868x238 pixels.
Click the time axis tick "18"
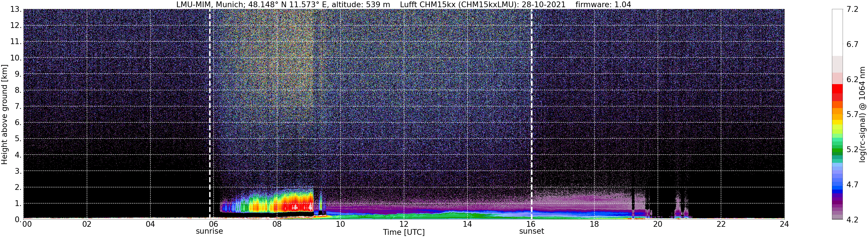(594, 224)
